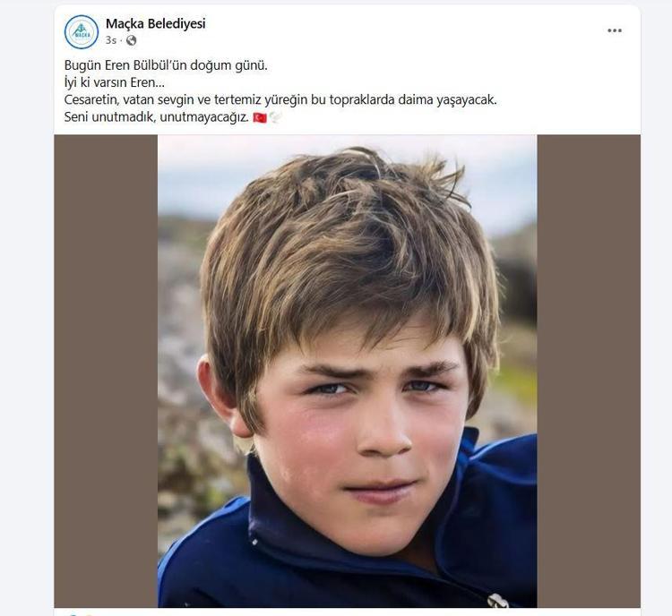Open the post's photo of the boy
The width and height of the screenshot is (672, 616).
click(348, 371)
